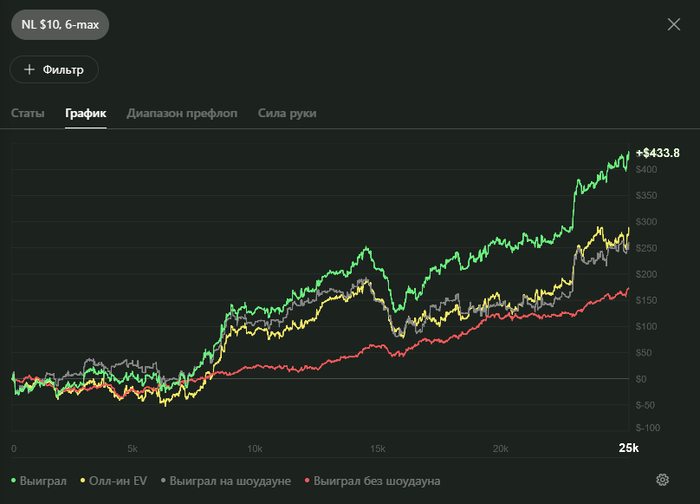Click the $400 y-axis label
700x504 pixels.
coord(646,170)
